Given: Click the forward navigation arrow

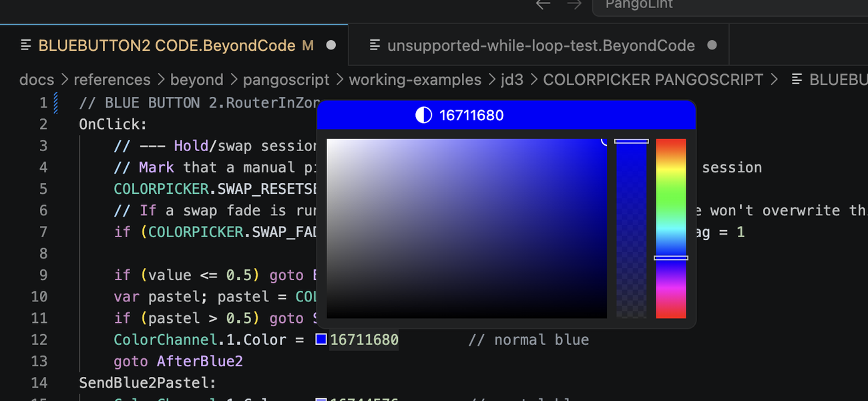Looking at the screenshot, I should [574, 4].
